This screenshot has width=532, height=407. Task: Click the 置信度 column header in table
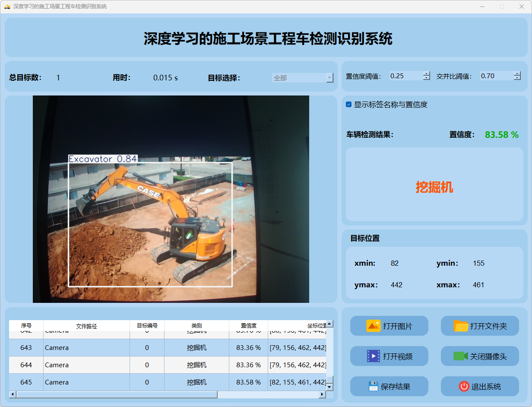[248, 326]
